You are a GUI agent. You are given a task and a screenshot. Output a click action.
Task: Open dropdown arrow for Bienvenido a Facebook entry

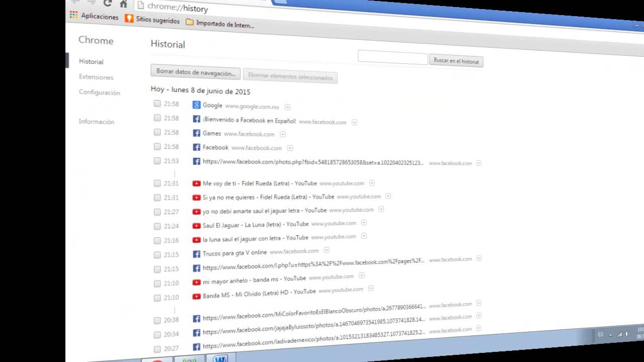[x=355, y=122]
